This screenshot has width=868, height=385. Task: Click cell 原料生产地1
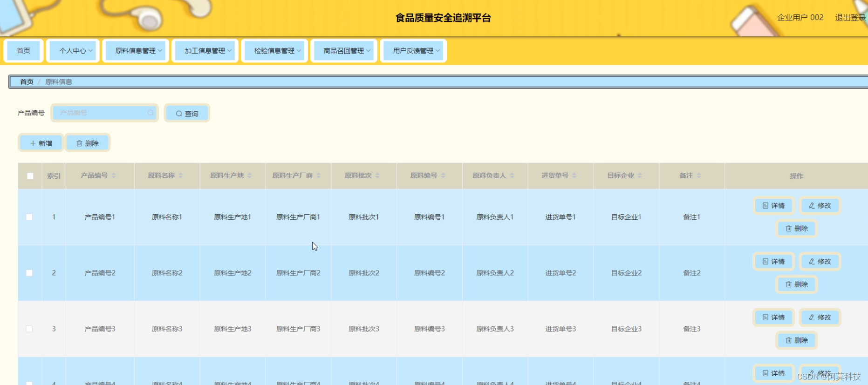coord(232,217)
